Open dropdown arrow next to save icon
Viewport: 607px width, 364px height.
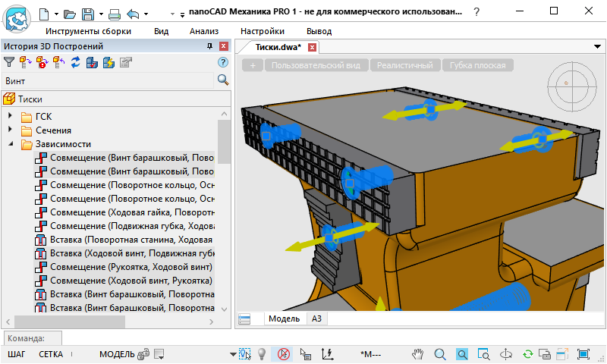coord(101,14)
